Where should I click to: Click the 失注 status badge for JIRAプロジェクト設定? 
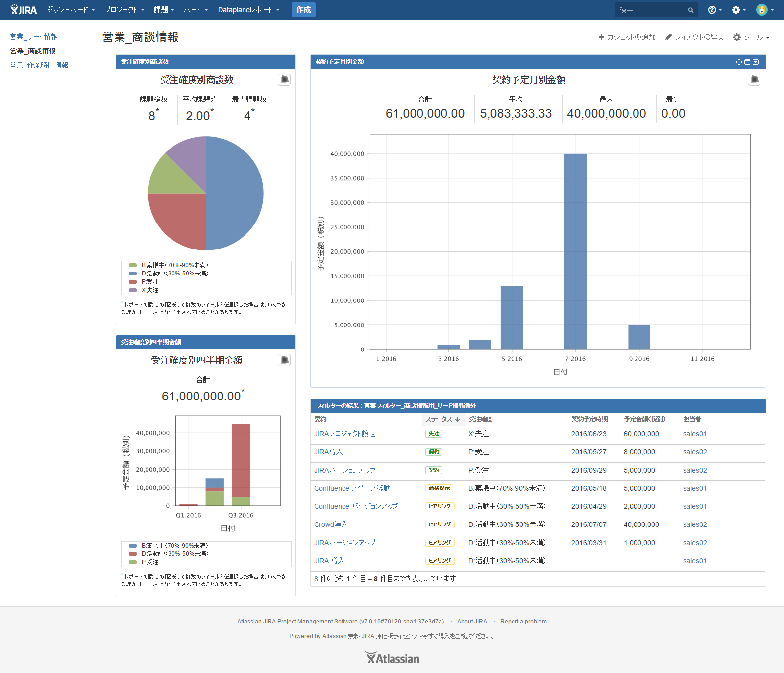[x=434, y=434]
